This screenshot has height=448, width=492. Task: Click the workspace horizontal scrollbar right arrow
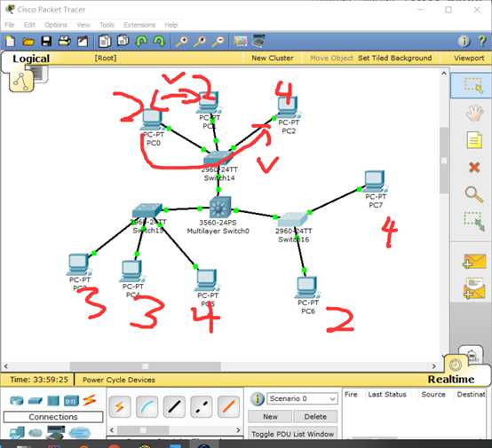point(434,365)
